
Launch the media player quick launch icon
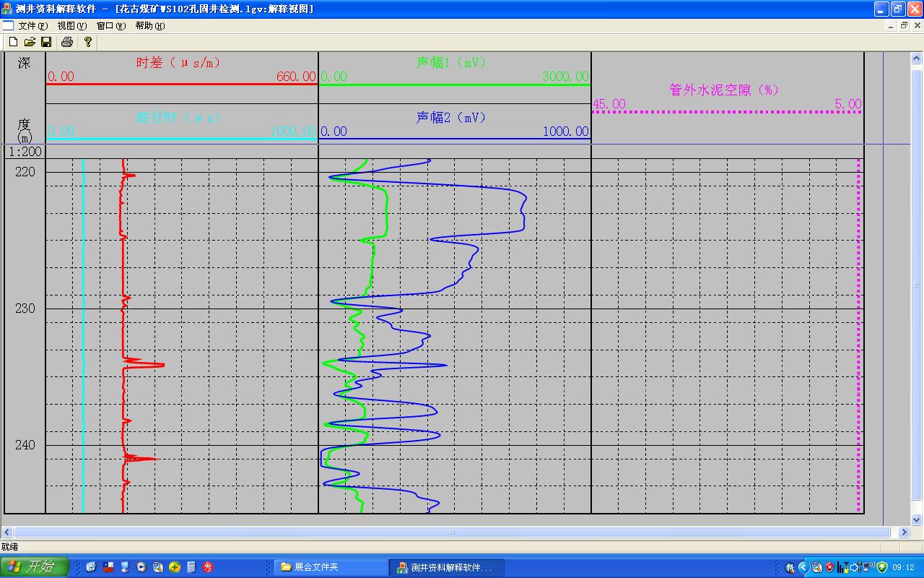pyautogui.click(x=141, y=567)
